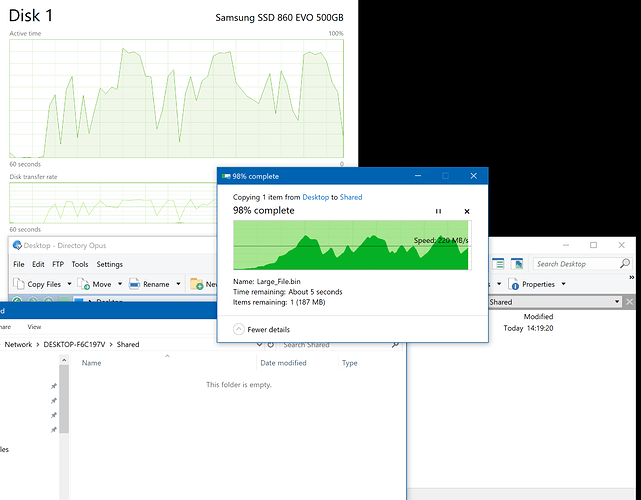
Task: Click the first pin icon in Quick access
Action: pos(54,386)
